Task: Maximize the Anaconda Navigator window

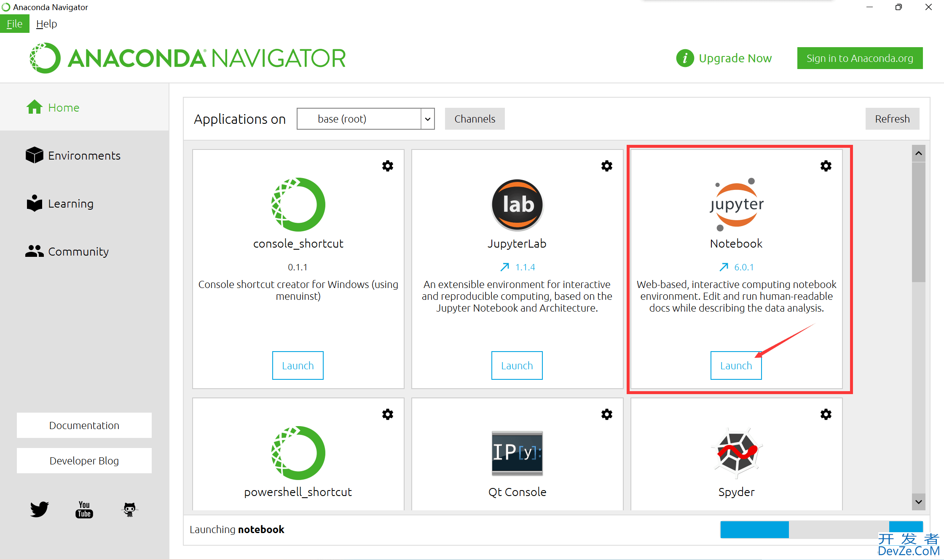Action: [x=898, y=7]
